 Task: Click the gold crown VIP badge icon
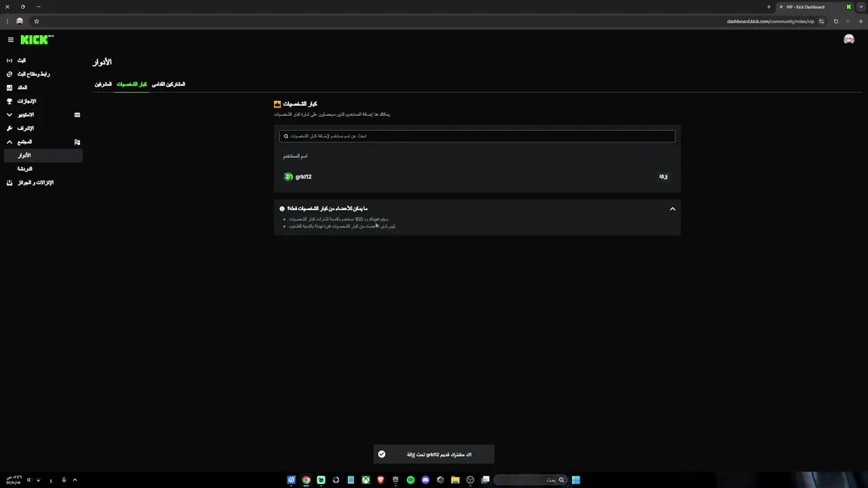click(x=277, y=104)
